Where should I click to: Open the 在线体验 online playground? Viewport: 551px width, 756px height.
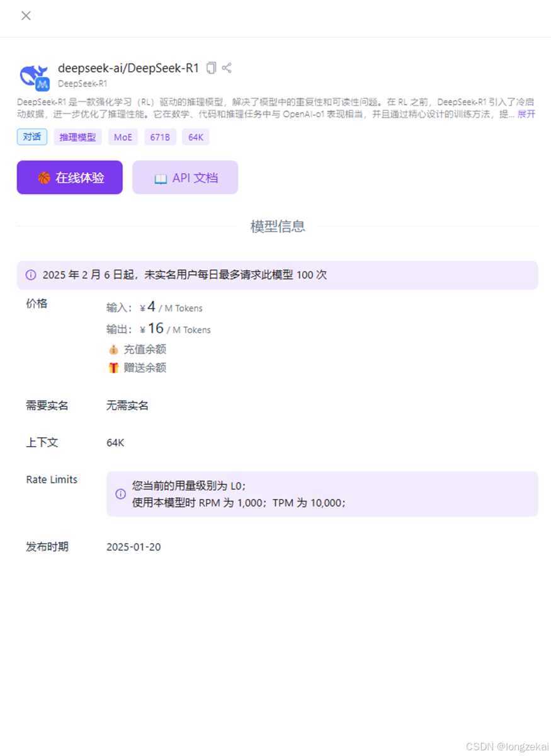[70, 178]
